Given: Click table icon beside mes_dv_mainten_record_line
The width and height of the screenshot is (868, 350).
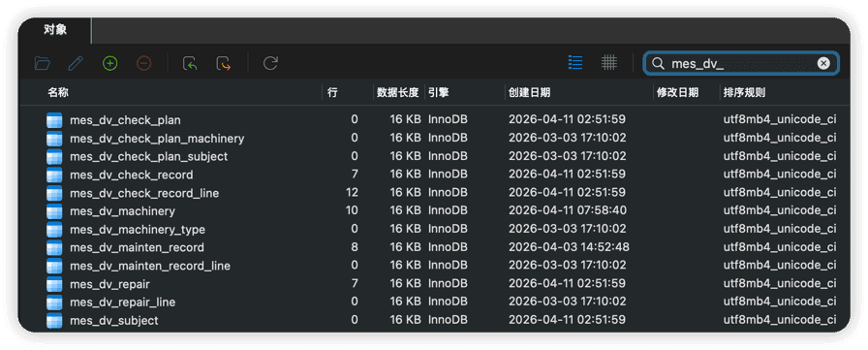Looking at the screenshot, I should [x=54, y=266].
